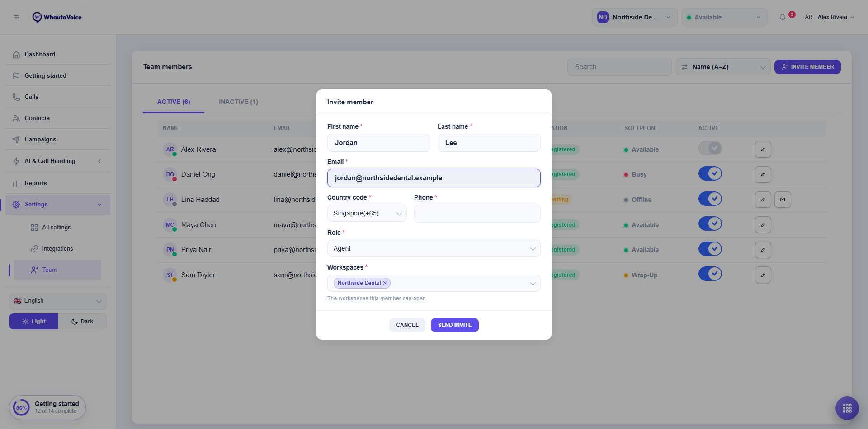The height and width of the screenshot is (429, 868).
Task: Open the Country code dropdown
Action: pos(367,214)
